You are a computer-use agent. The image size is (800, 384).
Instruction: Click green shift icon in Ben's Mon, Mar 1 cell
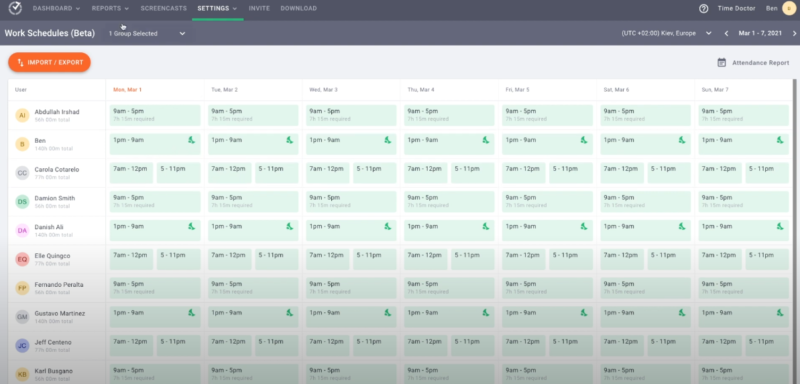[191, 140]
